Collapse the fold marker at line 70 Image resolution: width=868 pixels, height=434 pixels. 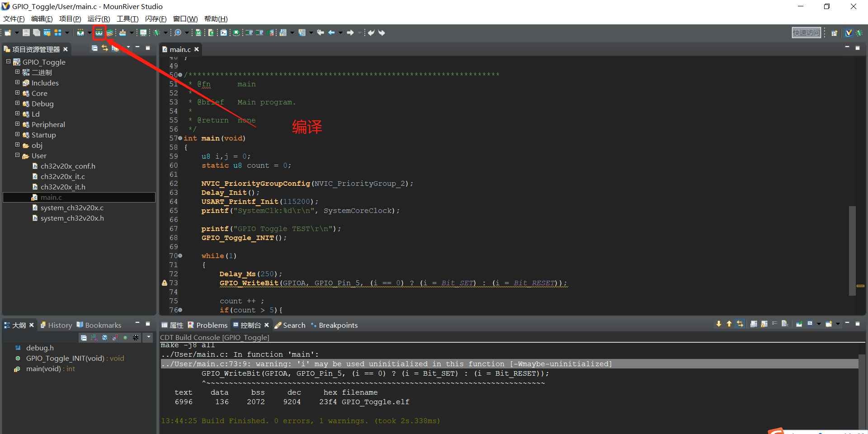click(180, 256)
